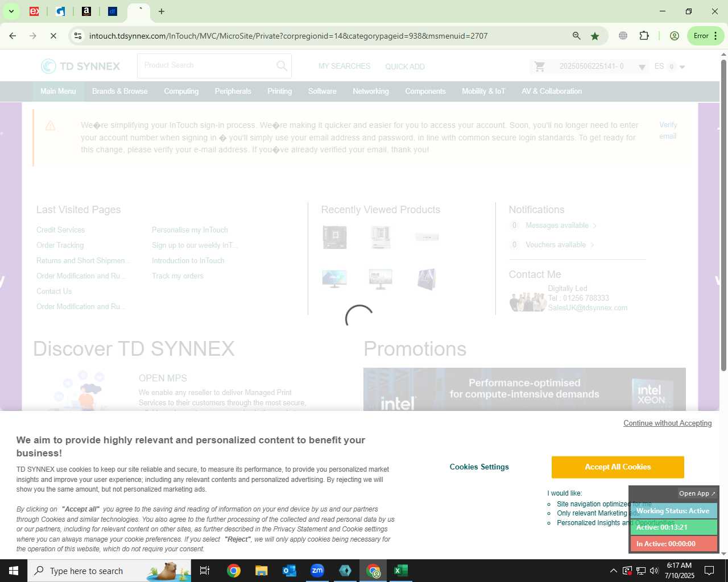This screenshot has width=728, height=582.
Task: Switch to the dark blue 'df' tab
Action: tap(113, 11)
